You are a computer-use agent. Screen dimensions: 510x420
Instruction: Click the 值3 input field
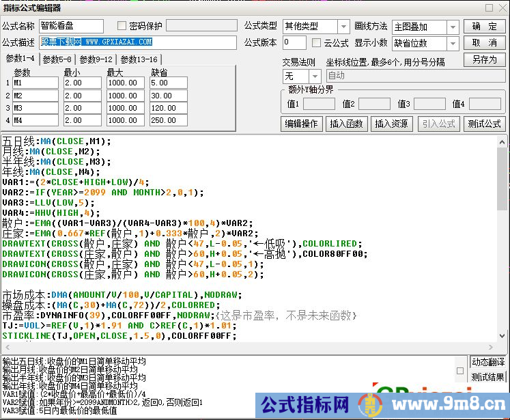pyautogui.click(x=429, y=104)
